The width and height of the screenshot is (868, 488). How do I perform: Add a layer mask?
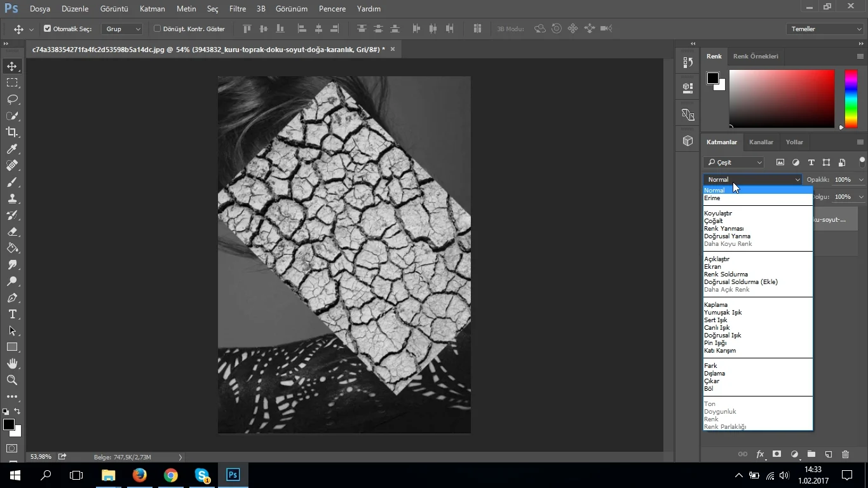pos(776,454)
